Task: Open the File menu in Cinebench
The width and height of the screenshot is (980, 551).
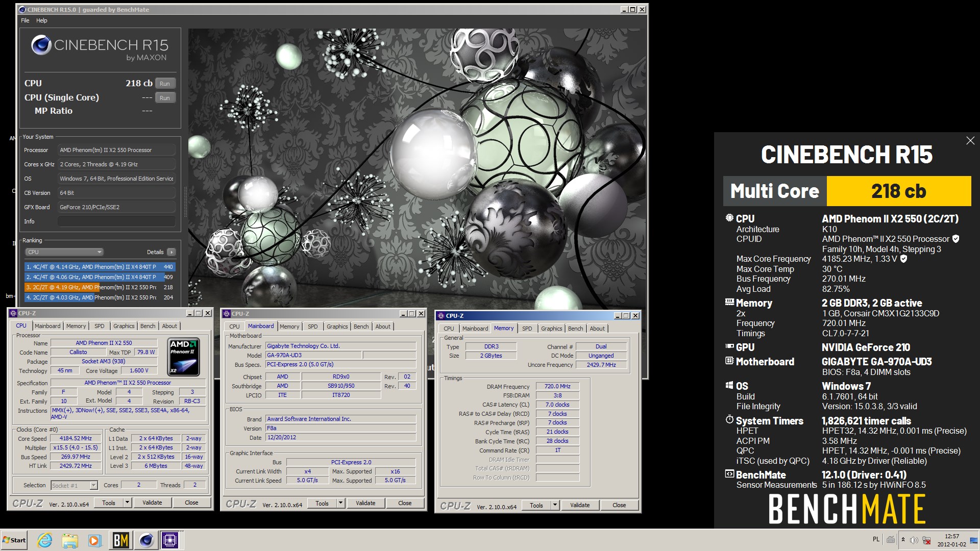Action: pyautogui.click(x=25, y=20)
